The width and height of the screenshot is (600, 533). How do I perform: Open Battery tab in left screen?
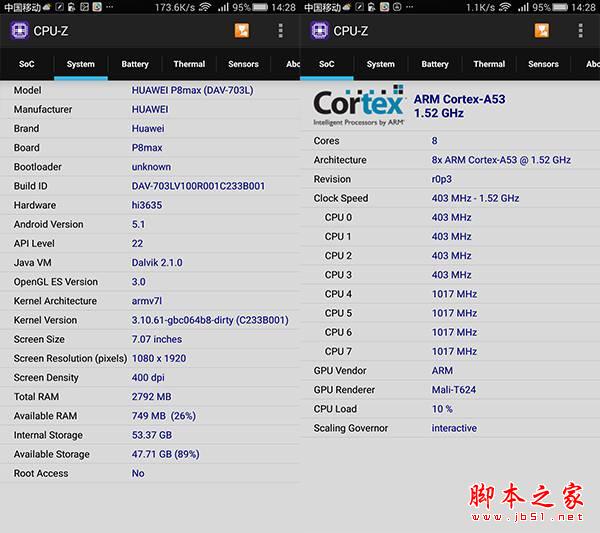[x=135, y=64]
